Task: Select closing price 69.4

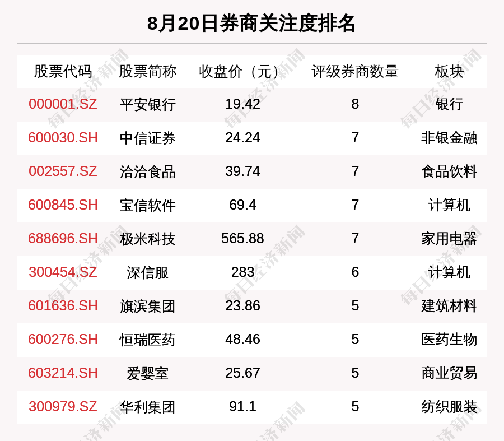Action: coord(242,205)
